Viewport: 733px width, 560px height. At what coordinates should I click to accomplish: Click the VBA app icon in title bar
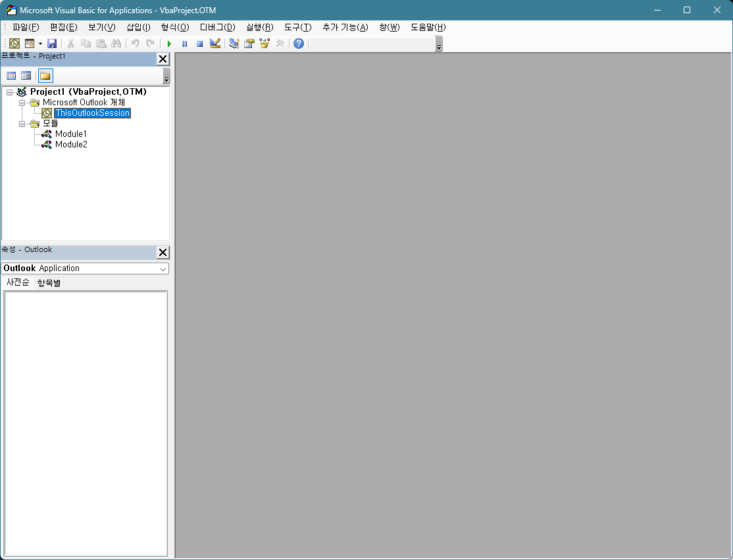coord(11,10)
